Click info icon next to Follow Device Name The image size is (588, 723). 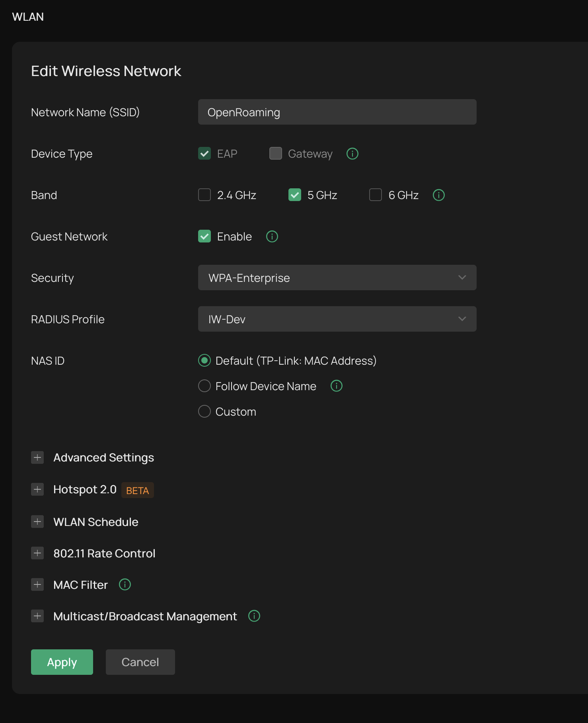click(336, 386)
